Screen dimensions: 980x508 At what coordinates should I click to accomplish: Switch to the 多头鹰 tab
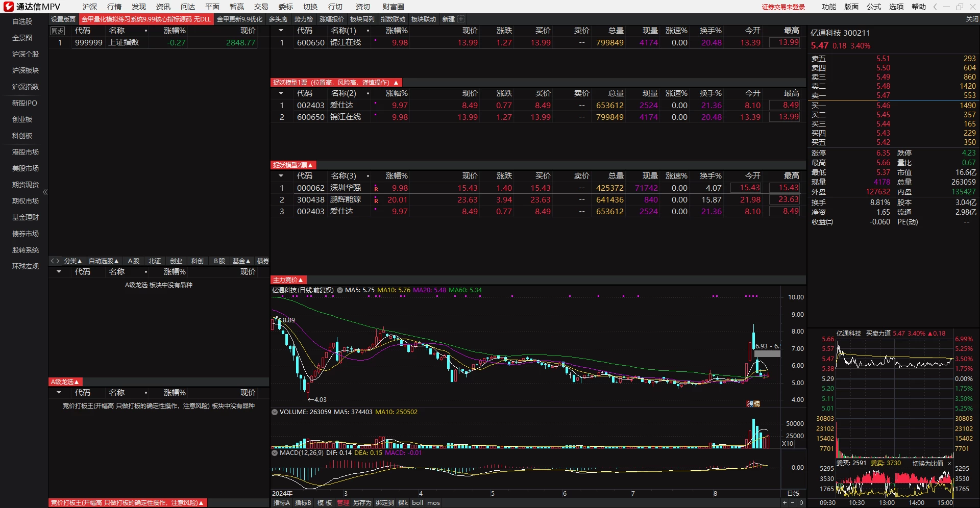coord(278,19)
